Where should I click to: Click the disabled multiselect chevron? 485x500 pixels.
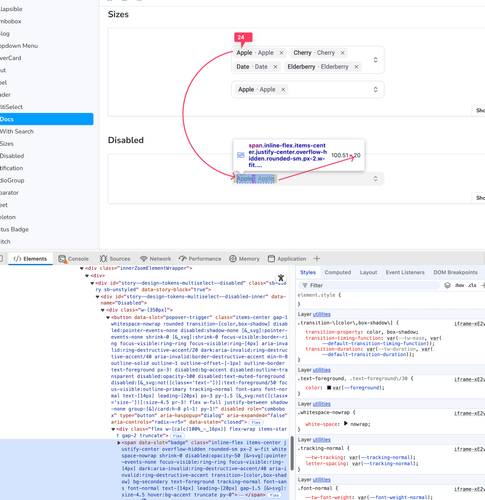tap(375, 179)
